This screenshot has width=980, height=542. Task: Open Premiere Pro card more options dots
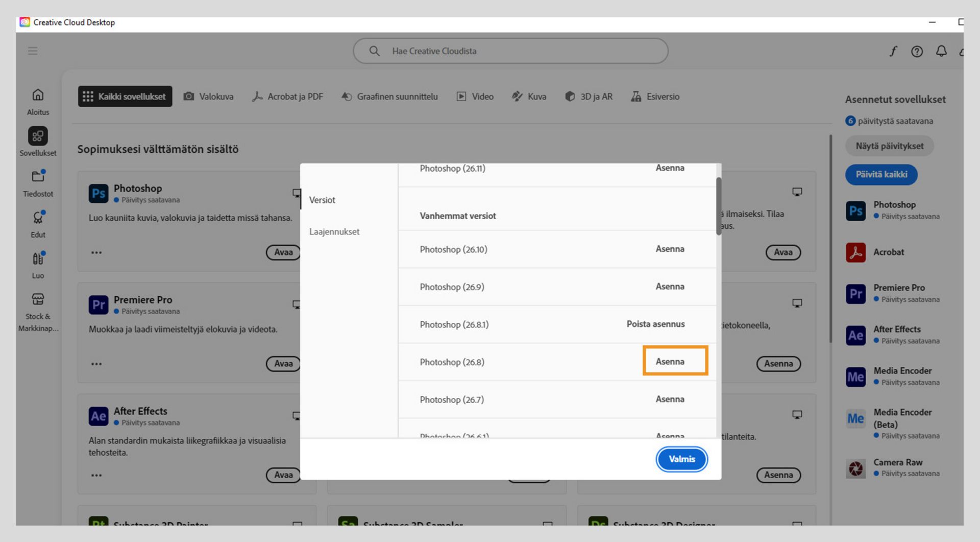click(96, 364)
